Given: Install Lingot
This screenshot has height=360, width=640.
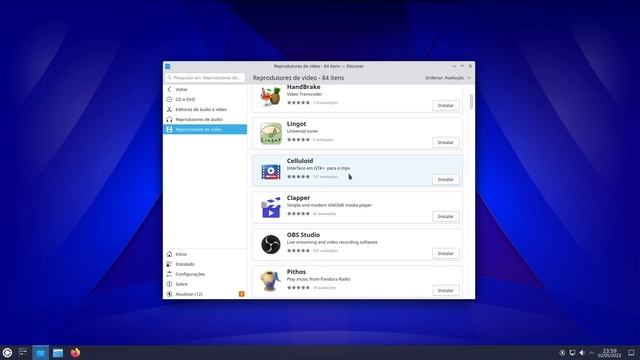Looking at the screenshot, I should 445,142.
